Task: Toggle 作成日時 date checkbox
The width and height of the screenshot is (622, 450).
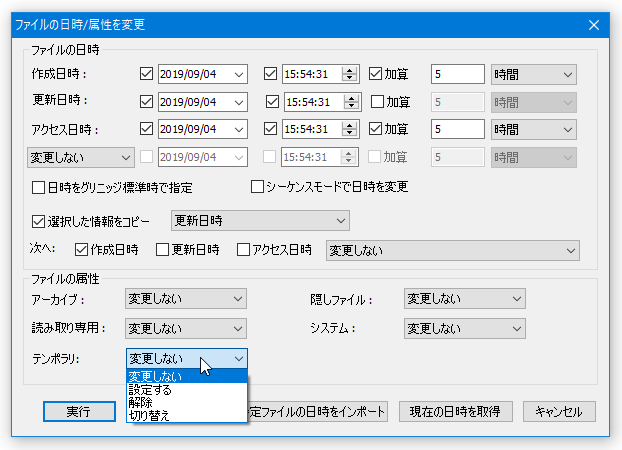Action: click(x=146, y=74)
